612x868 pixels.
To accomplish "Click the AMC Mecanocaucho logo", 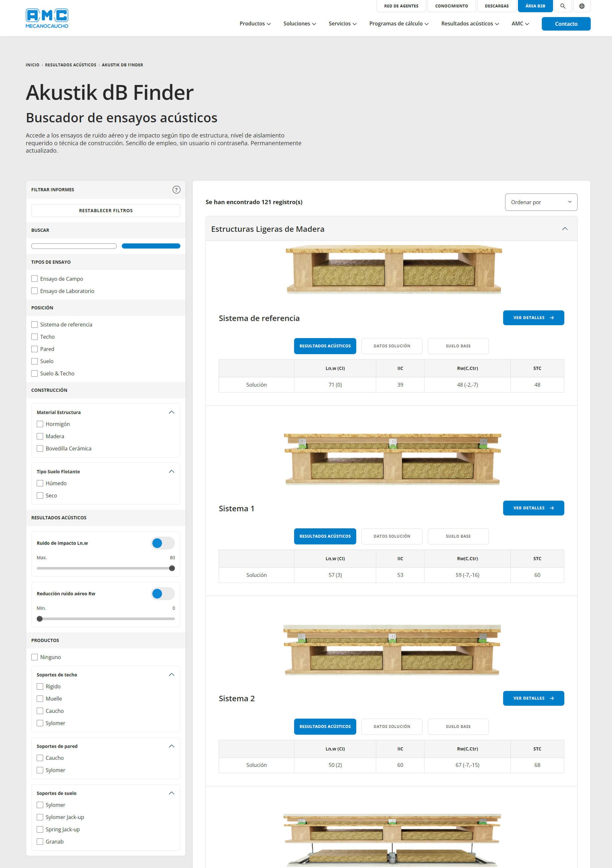I will [x=47, y=19].
